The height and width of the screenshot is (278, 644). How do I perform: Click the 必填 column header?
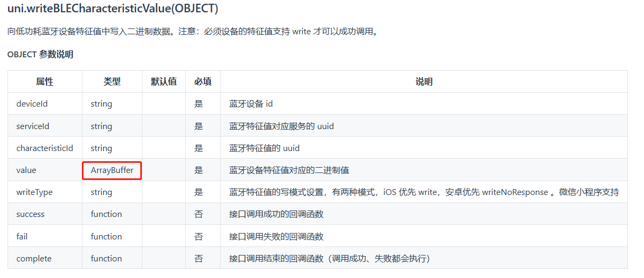coord(203,81)
